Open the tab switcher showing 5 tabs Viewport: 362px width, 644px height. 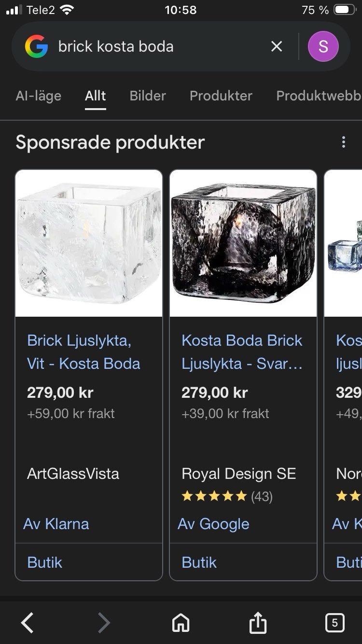tap(334, 623)
